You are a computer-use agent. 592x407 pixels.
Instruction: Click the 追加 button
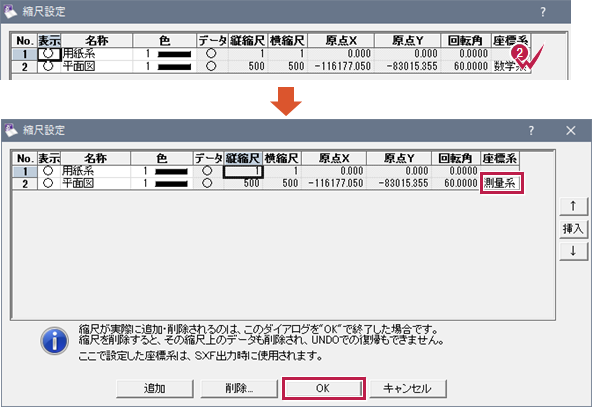155,388
